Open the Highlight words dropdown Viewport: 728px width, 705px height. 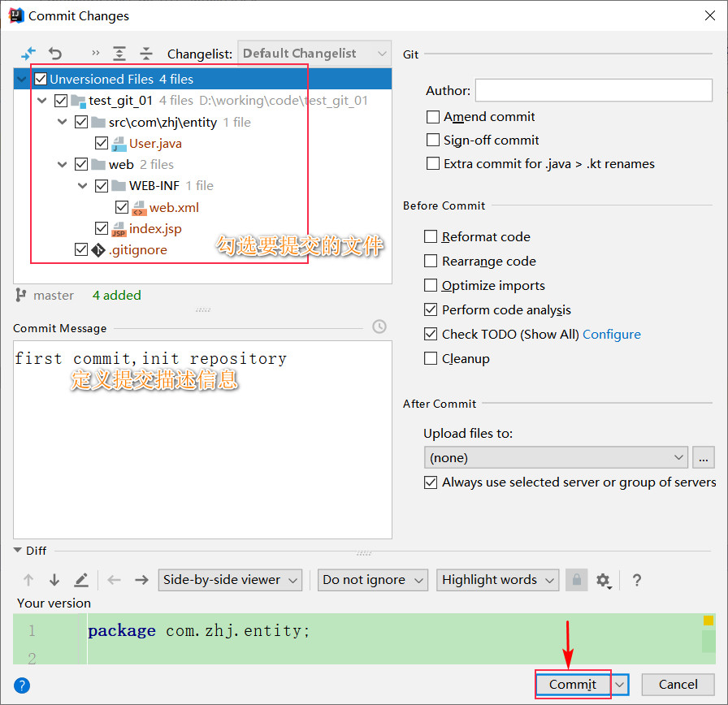[x=498, y=580]
